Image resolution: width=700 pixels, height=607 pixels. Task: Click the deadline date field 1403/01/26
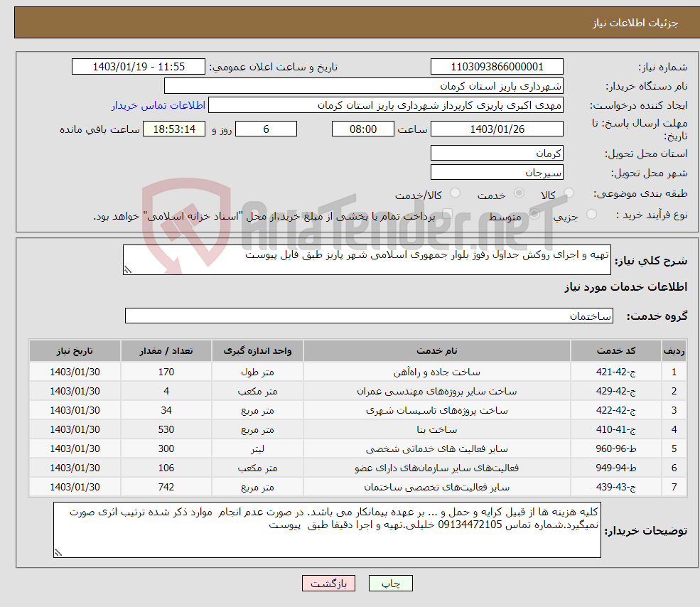pos(497,129)
